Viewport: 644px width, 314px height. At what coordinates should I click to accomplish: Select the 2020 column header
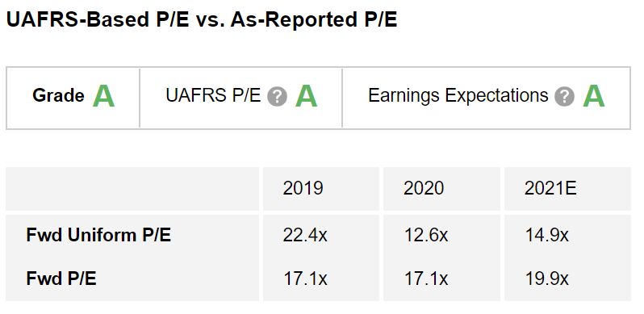pyautogui.click(x=424, y=188)
